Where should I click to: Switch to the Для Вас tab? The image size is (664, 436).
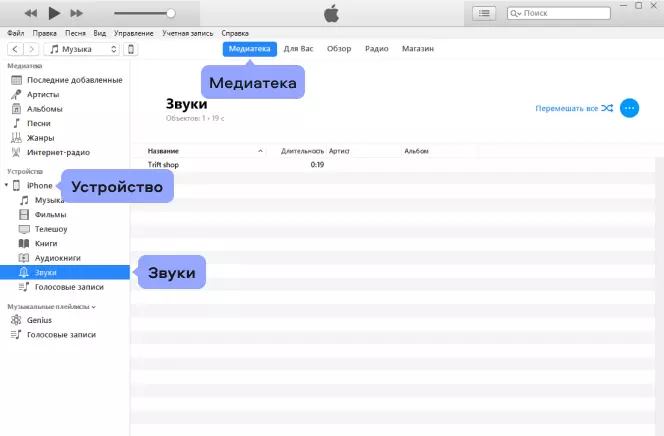[x=299, y=49]
